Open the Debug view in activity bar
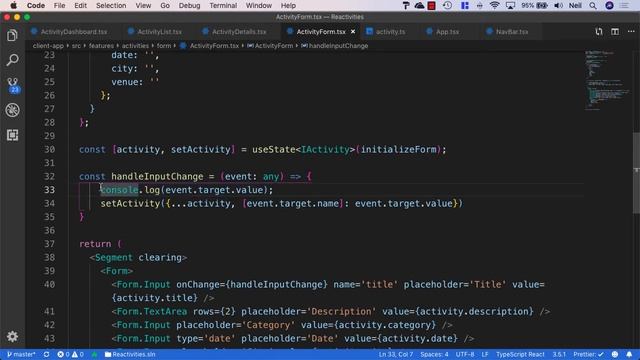The image size is (640, 360). (x=12, y=110)
